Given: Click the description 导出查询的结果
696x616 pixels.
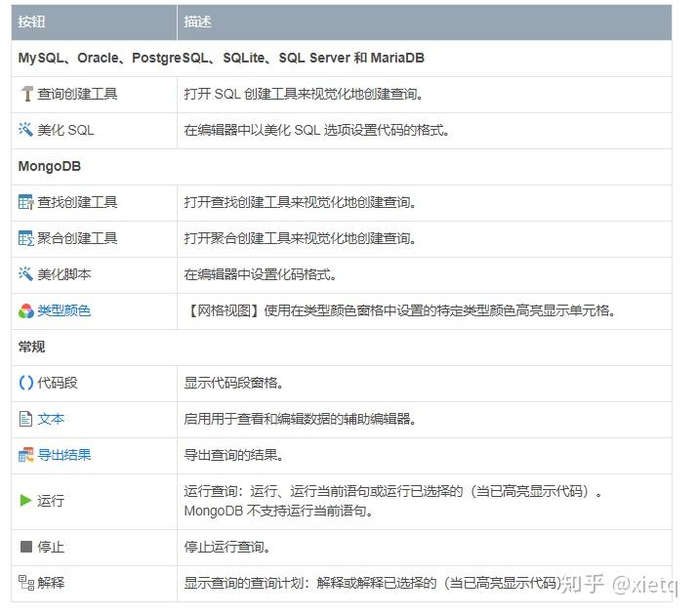Looking at the screenshot, I should (x=233, y=455).
